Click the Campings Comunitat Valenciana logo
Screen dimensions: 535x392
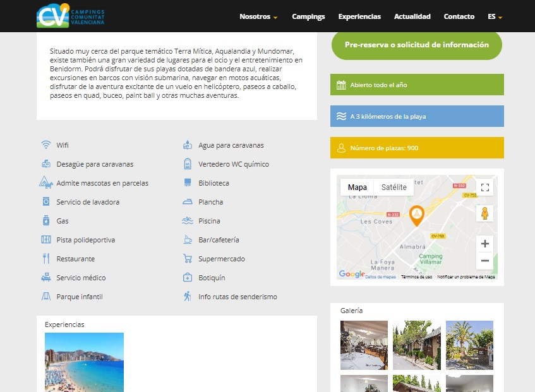coord(71,16)
